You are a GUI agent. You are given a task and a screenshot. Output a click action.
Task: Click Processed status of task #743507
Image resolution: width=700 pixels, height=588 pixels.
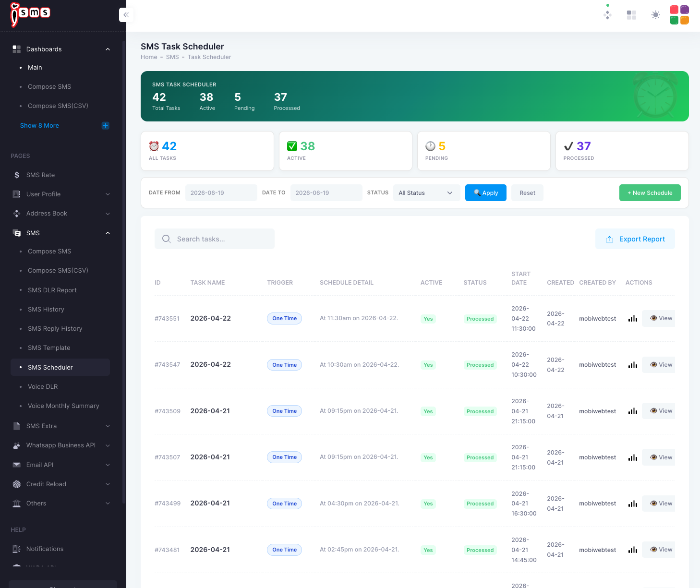[480, 457]
